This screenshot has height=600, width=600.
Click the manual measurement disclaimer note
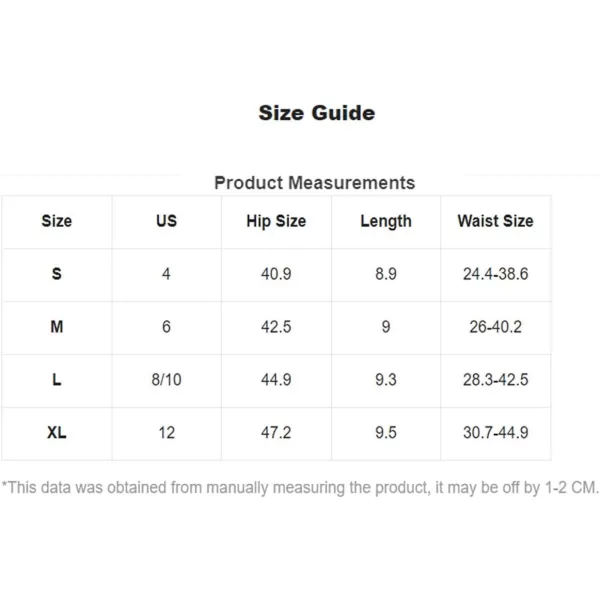(x=300, y=488)
